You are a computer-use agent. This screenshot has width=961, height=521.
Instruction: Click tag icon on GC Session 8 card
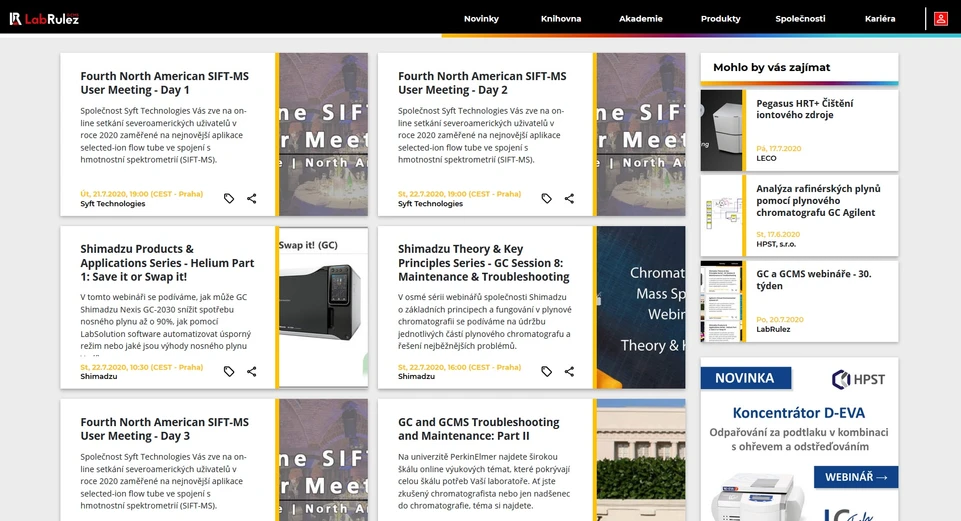point(546,371)
